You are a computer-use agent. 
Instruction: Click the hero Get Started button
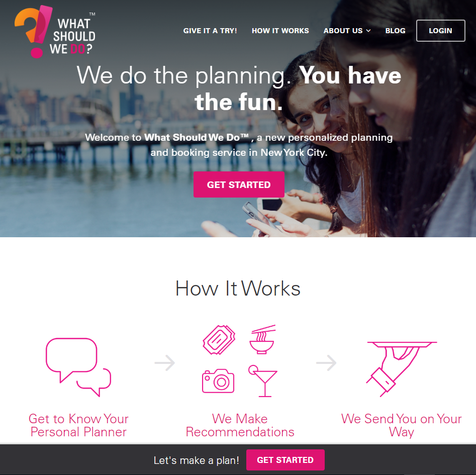239,184
